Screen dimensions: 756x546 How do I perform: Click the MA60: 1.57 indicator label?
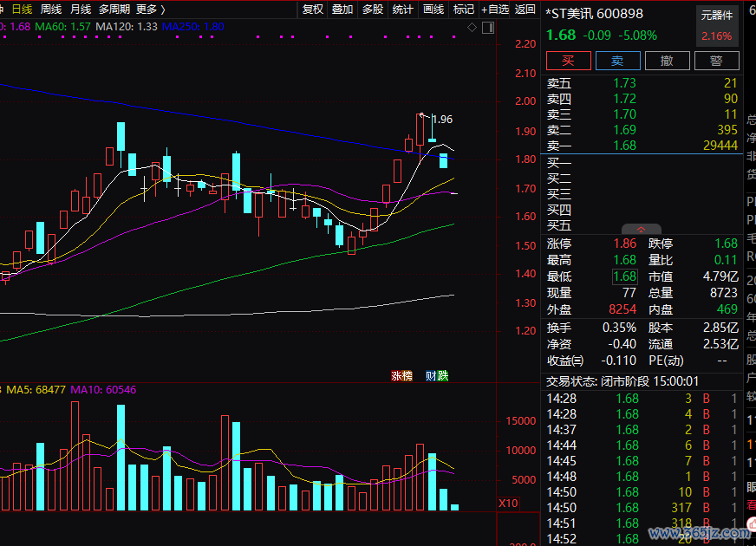pos(62,27)
